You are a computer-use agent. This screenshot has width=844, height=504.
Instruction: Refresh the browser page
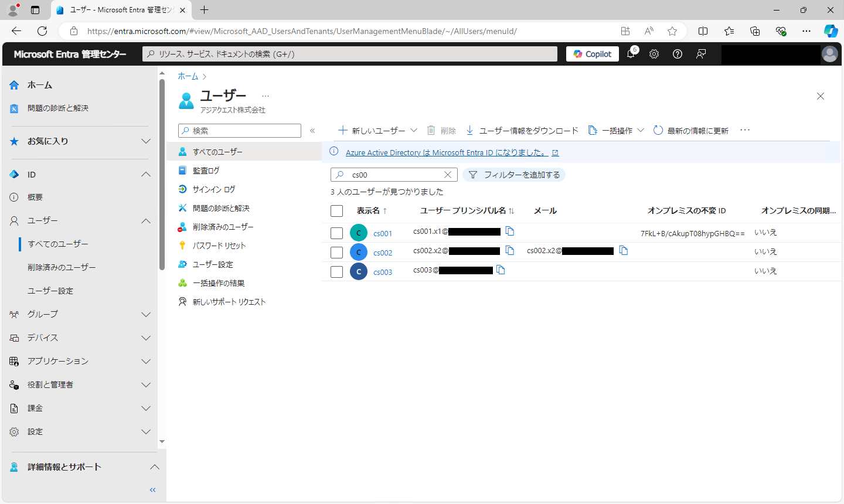42,31
